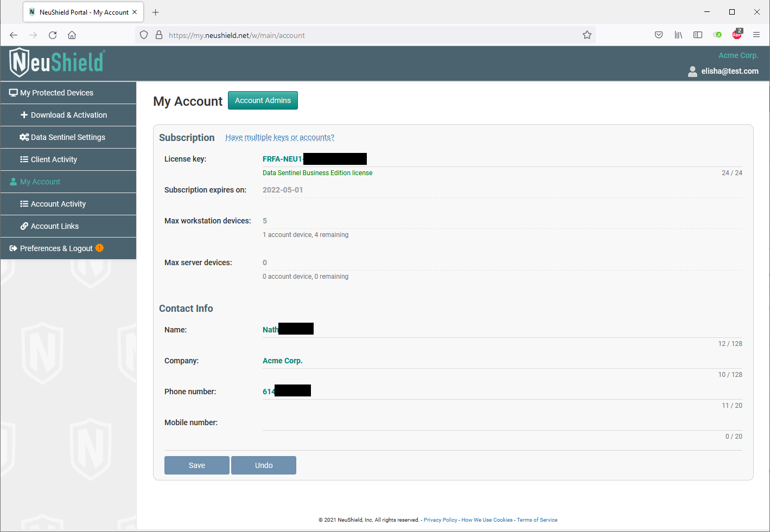Toggle the browser sidebar view
The image size is (770, 532).
click(x=698, y=35)
